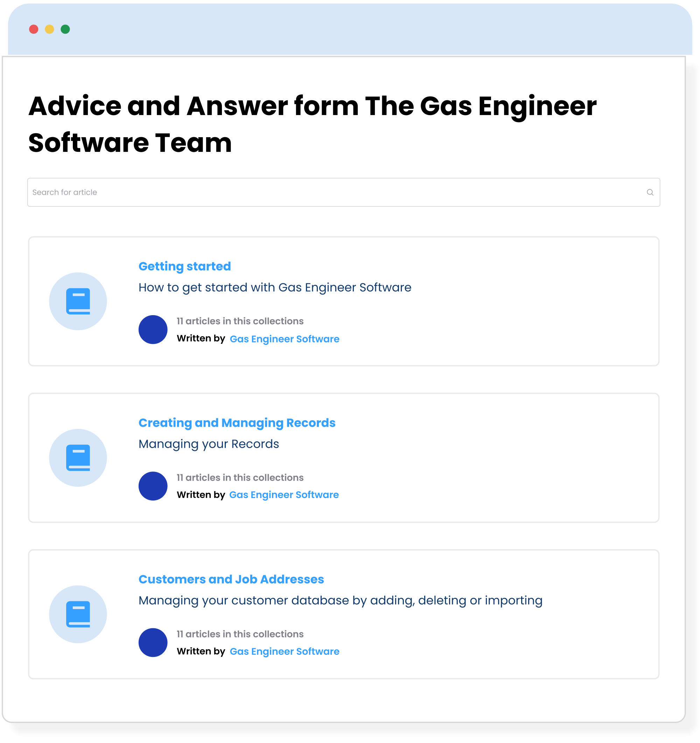The image size is (700, 743).
Task: Click the search magnifier icon
Action: pyautogui.click(x=650, y=192)
